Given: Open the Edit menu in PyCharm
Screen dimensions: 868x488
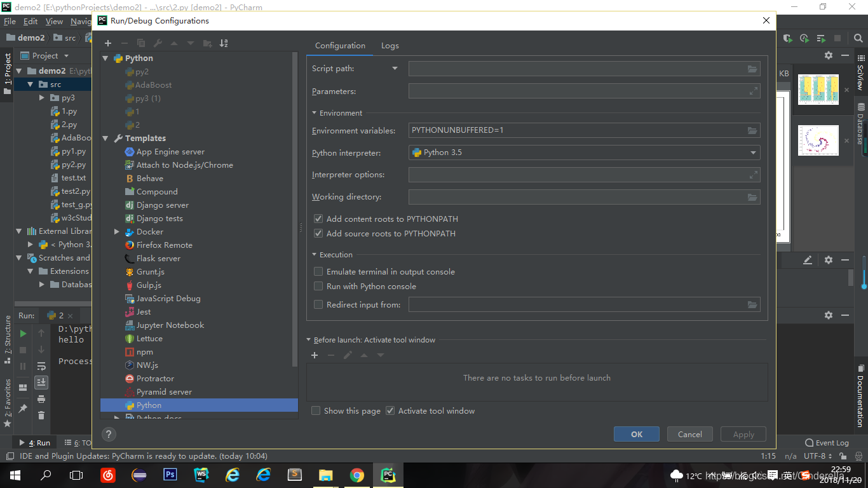Looking at the screenshot, I should click(31, 22).
